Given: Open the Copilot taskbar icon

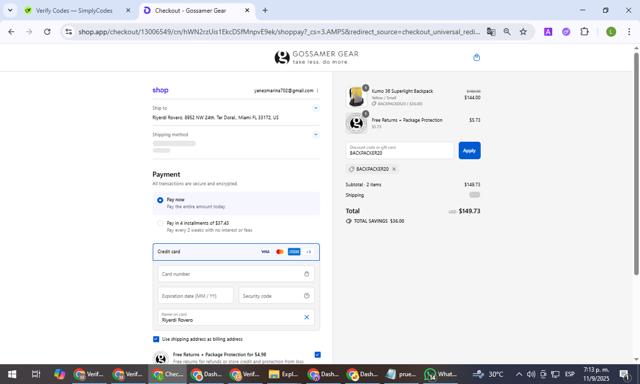Looking at the screenshot, I should pos(60,374).
